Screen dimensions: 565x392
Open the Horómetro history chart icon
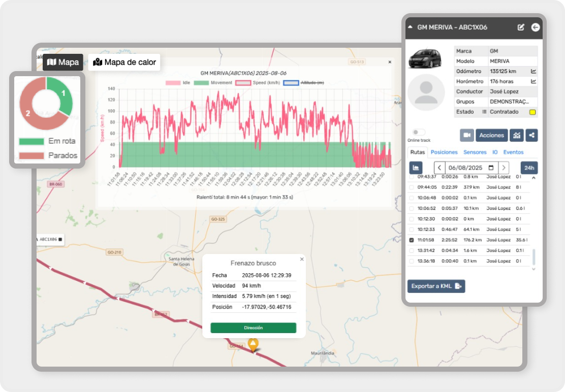point(533,81)
